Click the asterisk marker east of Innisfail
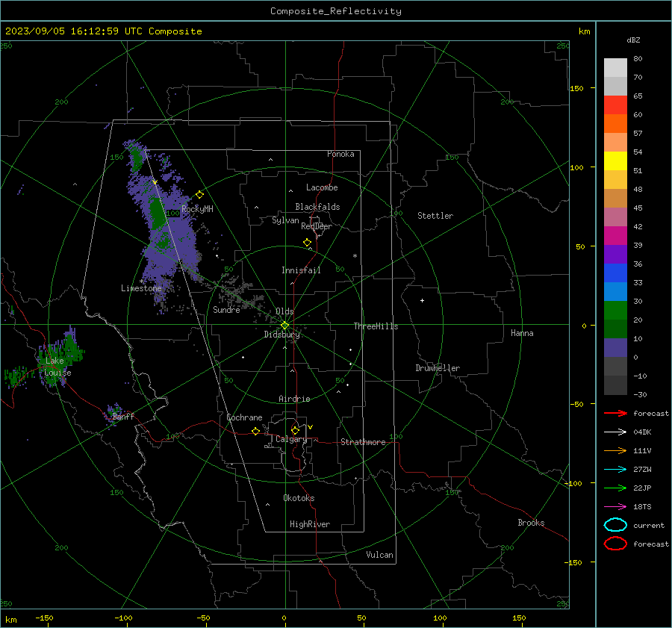This screenshot has height=628, width=672. click(355, 256)
